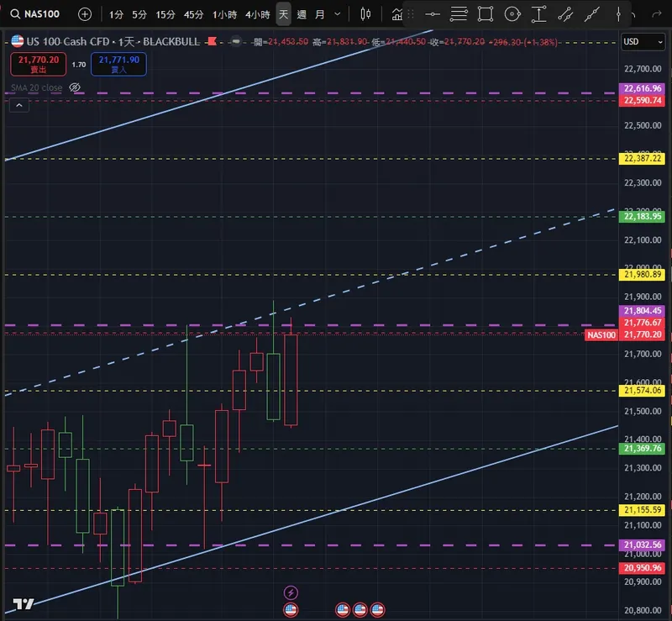Open the USD currency dropdown
This screenshot has width=672, height=621.
coord(643,42)
